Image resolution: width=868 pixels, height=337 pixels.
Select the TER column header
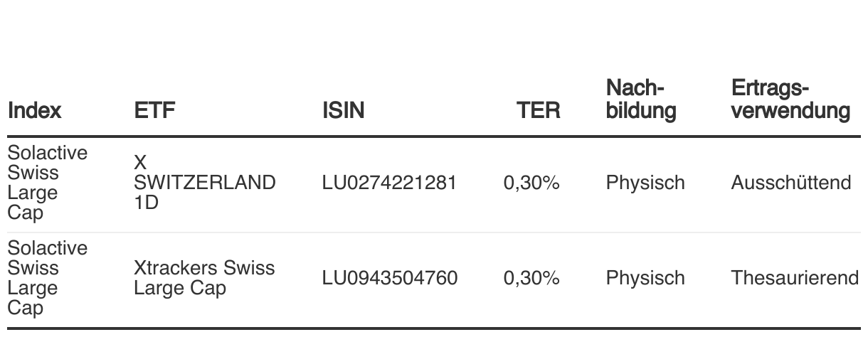click(x=539, y=111)
